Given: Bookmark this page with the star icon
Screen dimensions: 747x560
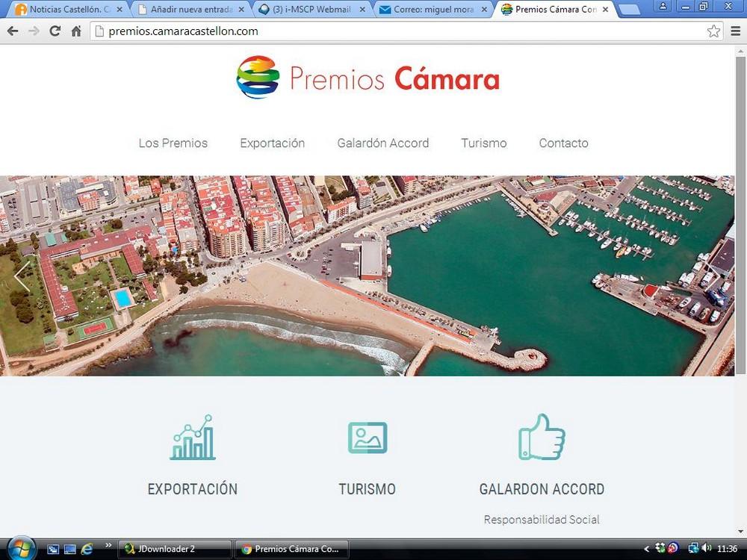Looking at the screenshot, I should click(x=713, y=31).
